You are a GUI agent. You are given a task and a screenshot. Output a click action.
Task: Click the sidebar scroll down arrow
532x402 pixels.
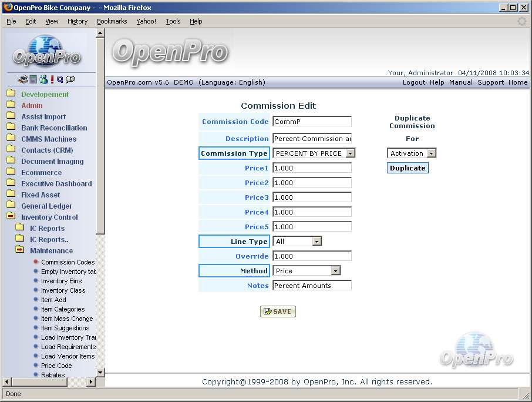[100, 372]
